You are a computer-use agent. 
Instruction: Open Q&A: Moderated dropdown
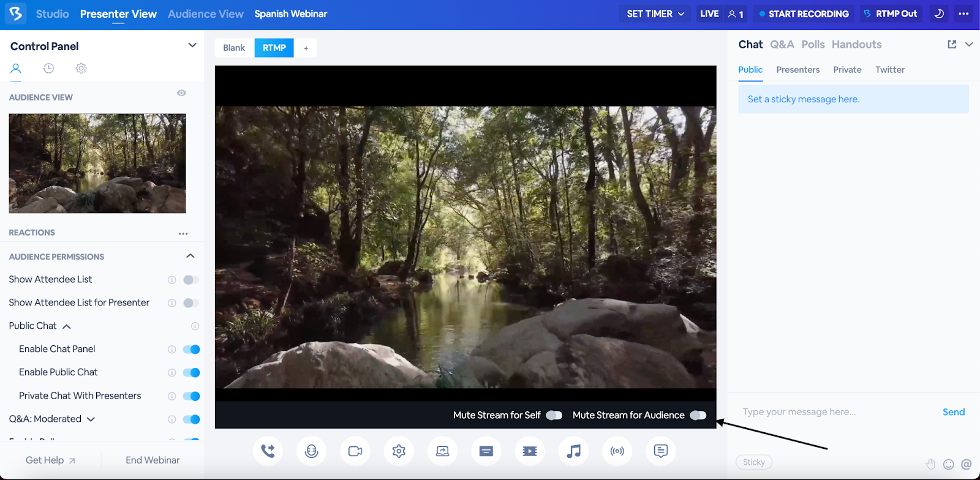(91, 419)
